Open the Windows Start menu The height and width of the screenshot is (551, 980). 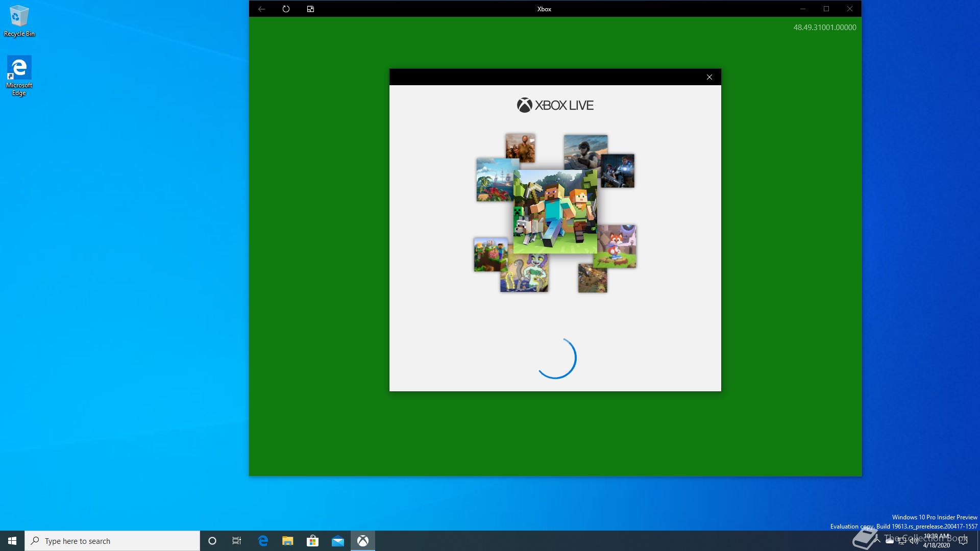click(12, 541)
